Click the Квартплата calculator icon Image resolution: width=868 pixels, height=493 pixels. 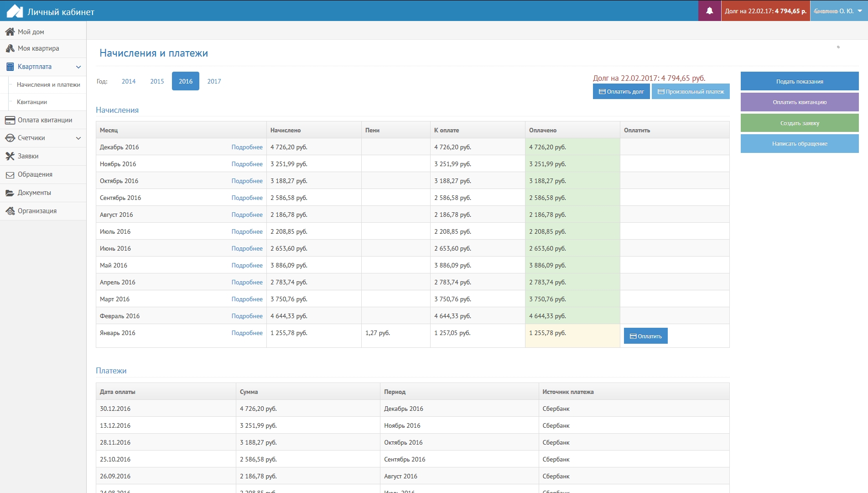[10, 67]
